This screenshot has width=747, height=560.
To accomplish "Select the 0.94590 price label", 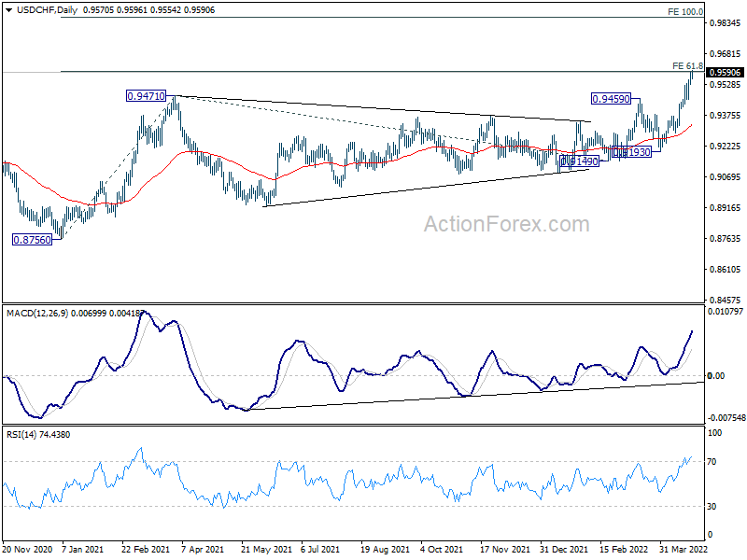I will [x=611, y=99].
